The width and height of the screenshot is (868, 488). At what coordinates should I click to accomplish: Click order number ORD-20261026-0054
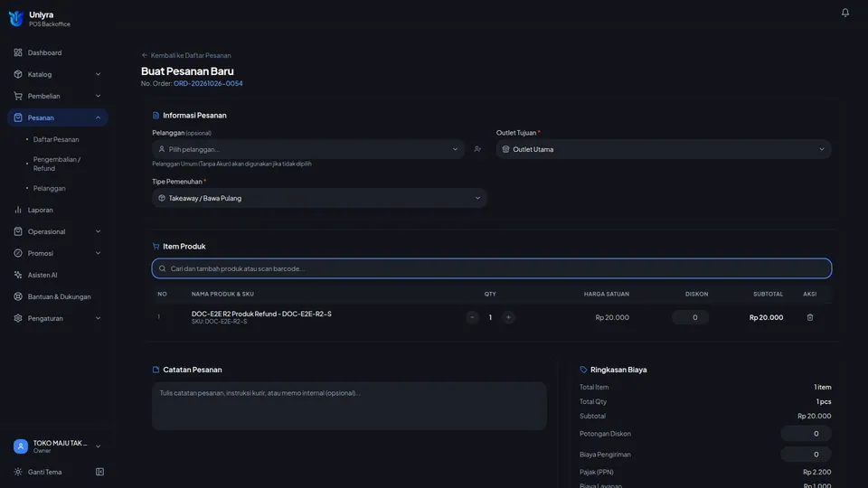point(208,83)
